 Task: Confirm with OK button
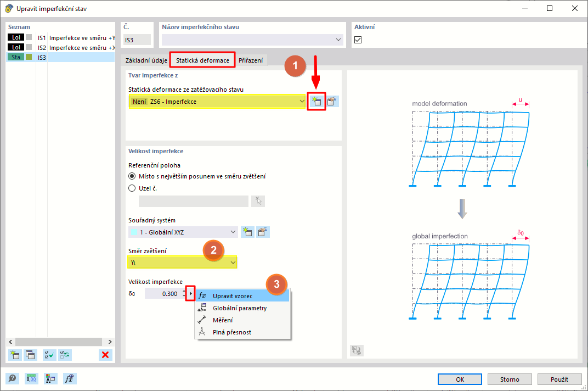(x=460, y=379)
